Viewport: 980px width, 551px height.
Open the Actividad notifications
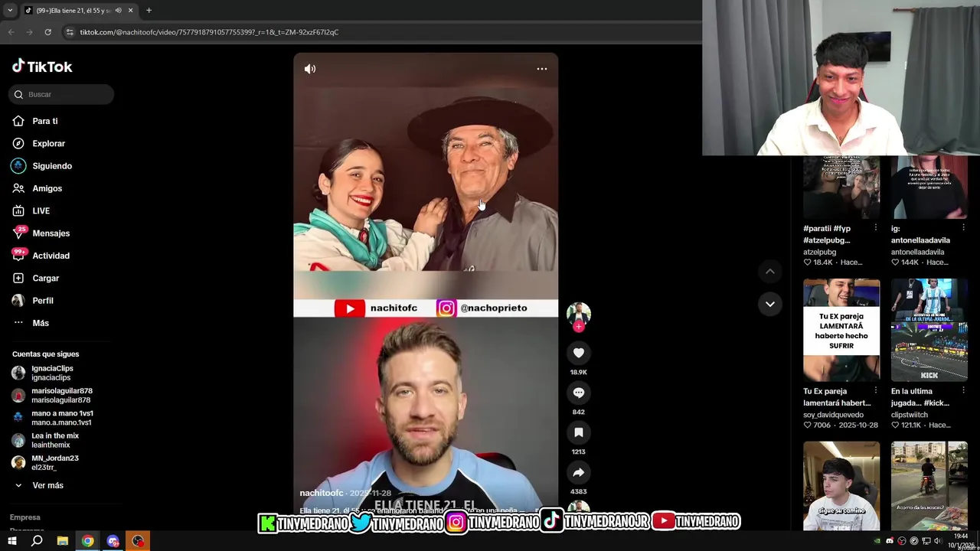click(x=51, y=256)
